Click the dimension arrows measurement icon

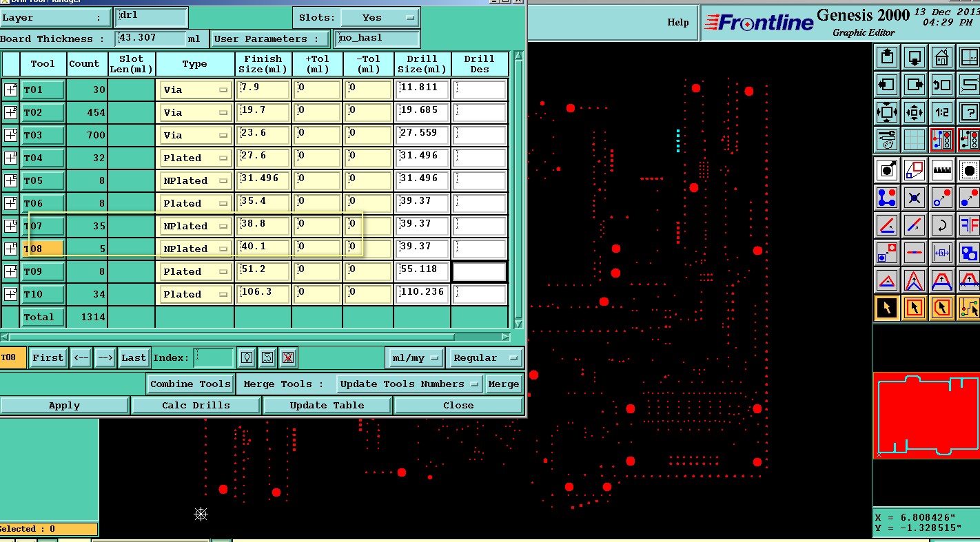point(941,252)
